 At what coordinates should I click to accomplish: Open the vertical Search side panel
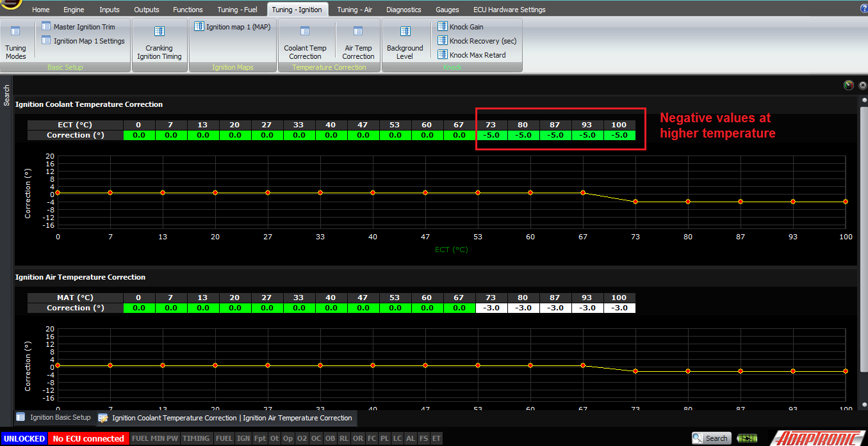(7, 95)
